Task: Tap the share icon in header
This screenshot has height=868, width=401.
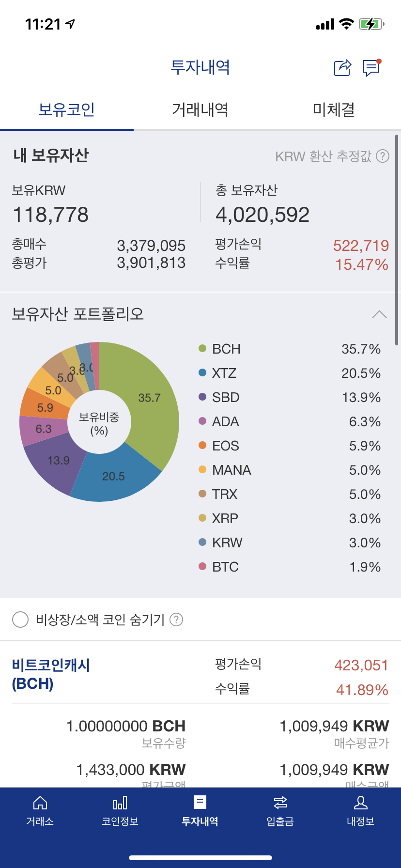Action: [342, 68]
